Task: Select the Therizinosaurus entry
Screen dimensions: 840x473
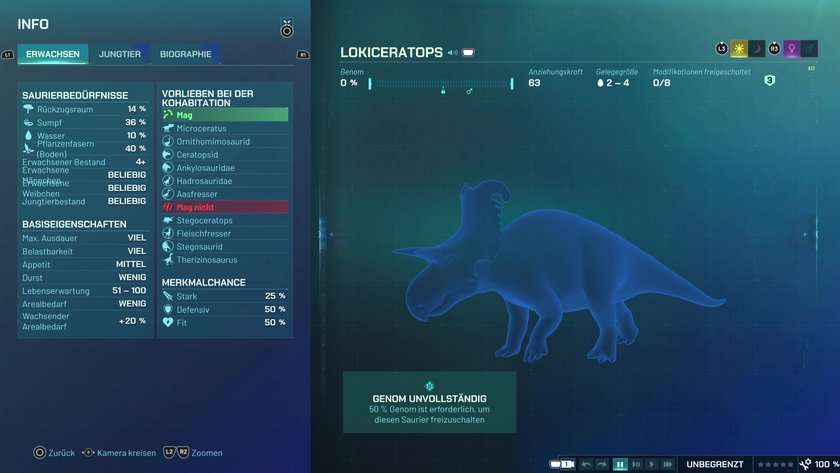Action: click(x=225, y=260)
